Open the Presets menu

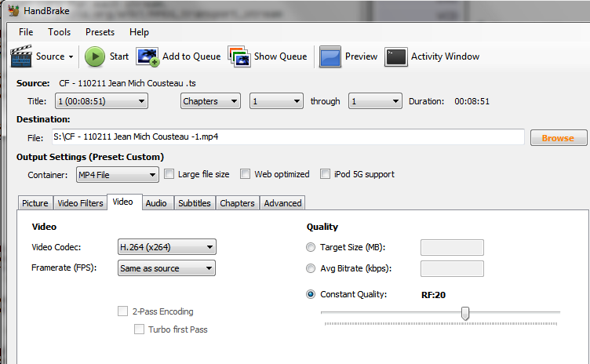click(100, 32)
